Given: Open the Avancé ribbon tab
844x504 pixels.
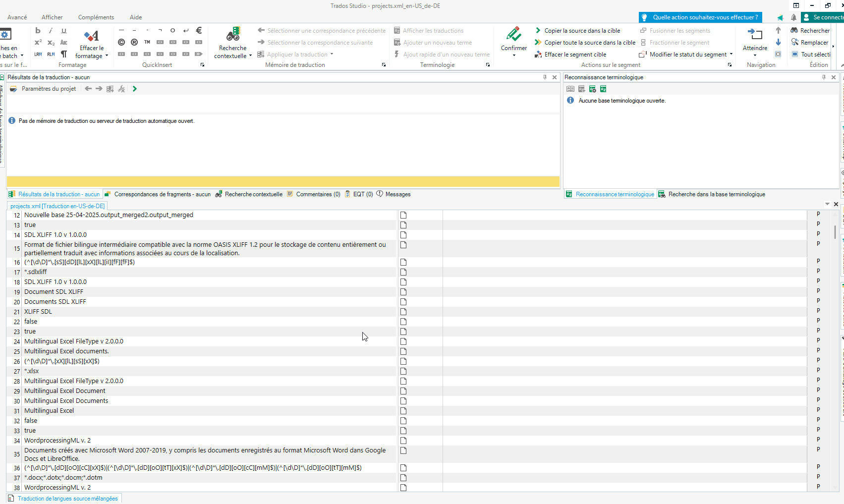Looking at the screenshot, I should click(x=17, y=17).
